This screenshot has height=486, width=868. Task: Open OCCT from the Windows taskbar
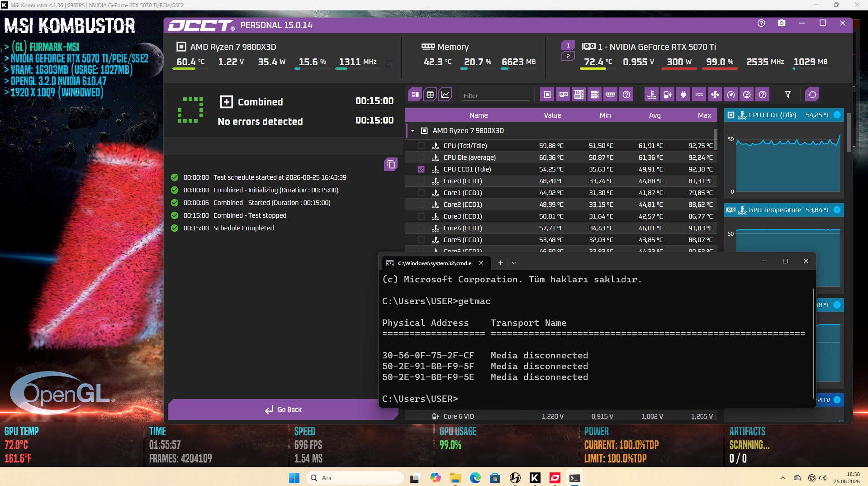point(555,478)
